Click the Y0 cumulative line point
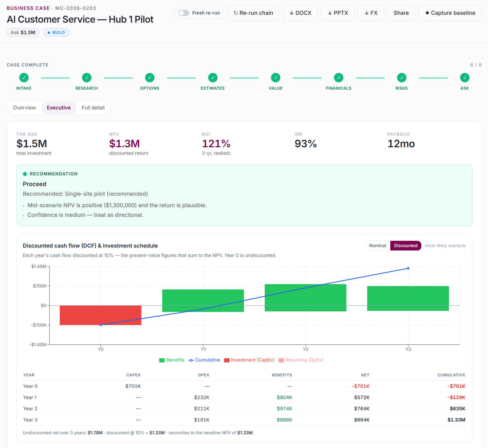This screenshot has height=448, width=488. tap(101, 325)
